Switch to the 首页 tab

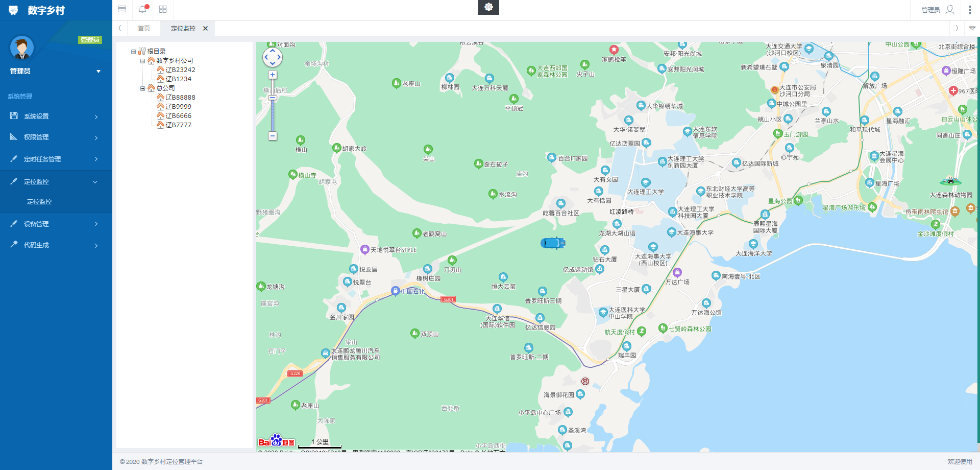pyautogui.click(x=144, y=29)
